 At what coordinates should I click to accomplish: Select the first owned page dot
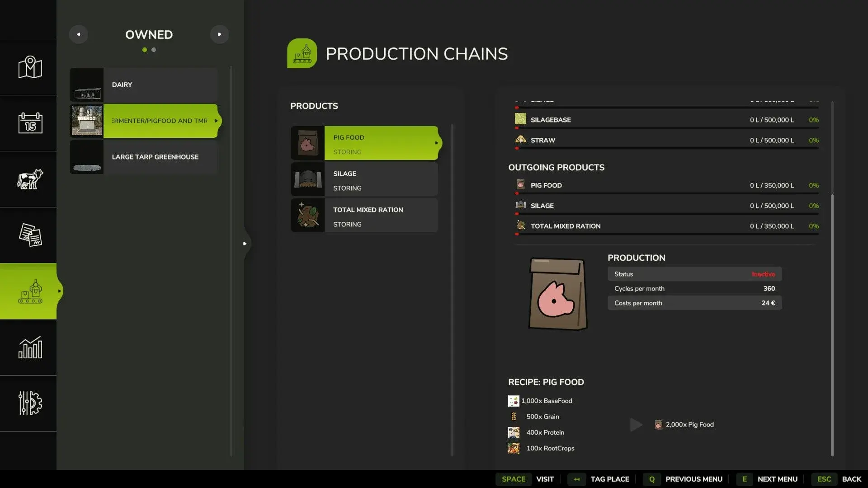click(x=145, y=50)
